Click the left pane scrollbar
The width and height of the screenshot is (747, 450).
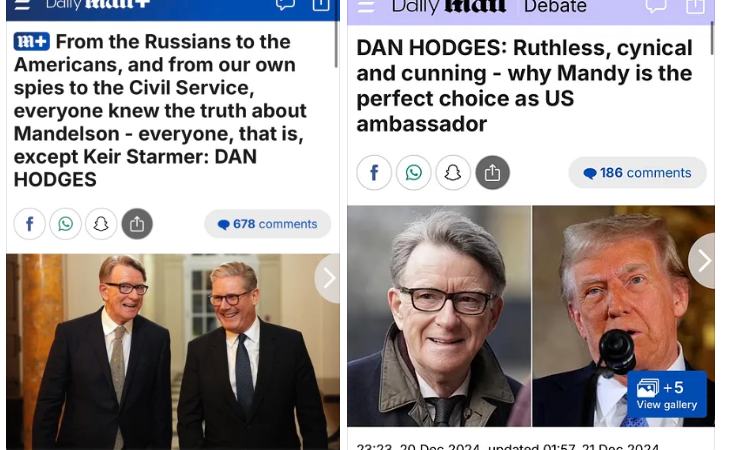click(x=336, y=44)
